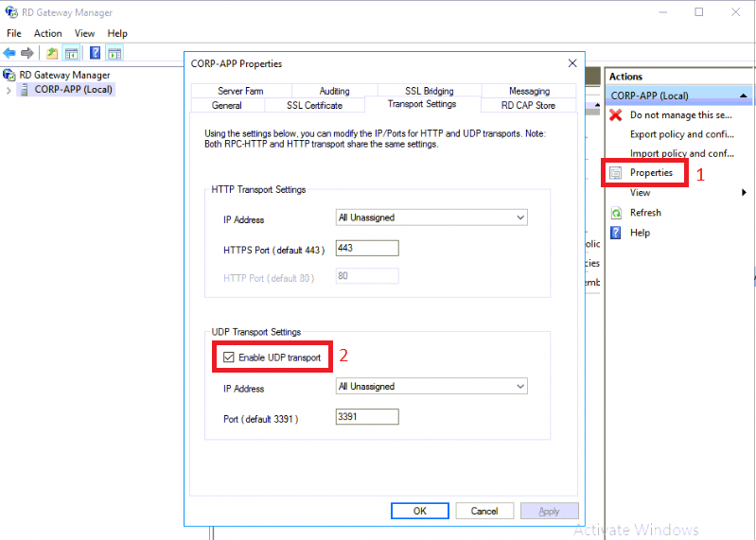Viewport: 756px width, 540px height.
Task: Click the disabled HTTP Port 80 field
Action: [367, 276]
